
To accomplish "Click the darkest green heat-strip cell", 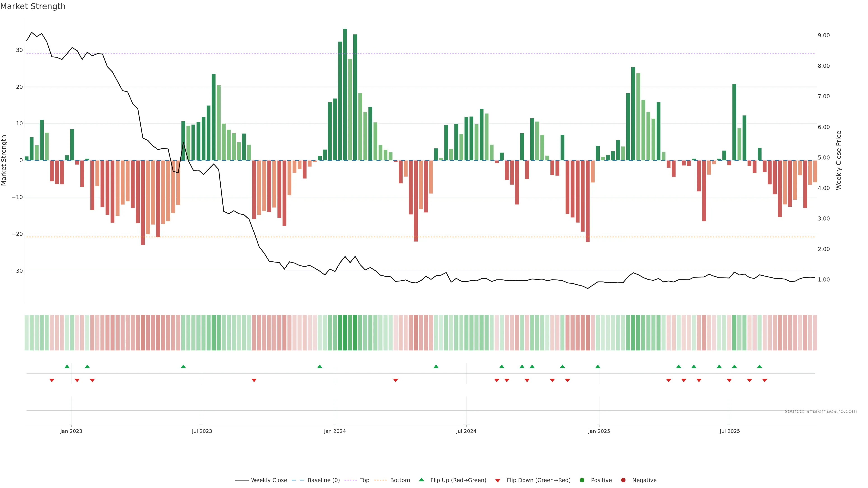I will click(345, 333).
